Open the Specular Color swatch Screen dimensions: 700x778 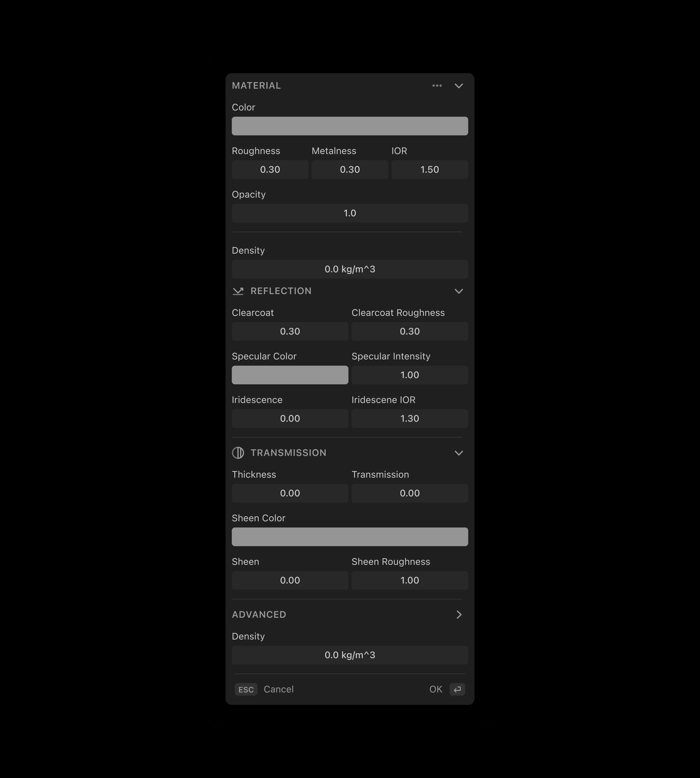coord(290,375)
